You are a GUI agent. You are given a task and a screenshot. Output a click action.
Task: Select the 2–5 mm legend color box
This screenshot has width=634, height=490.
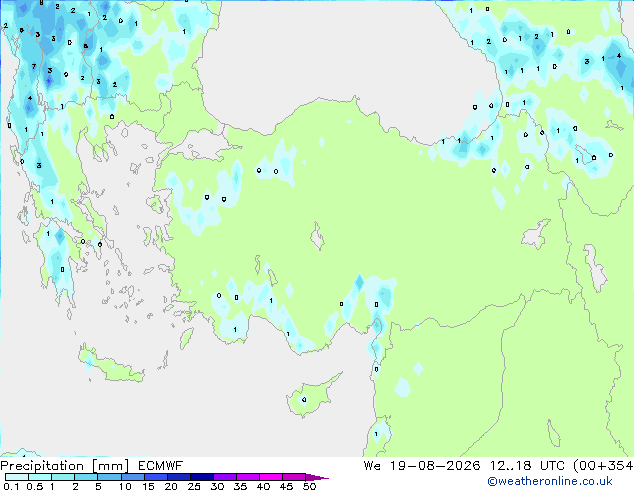86,477
